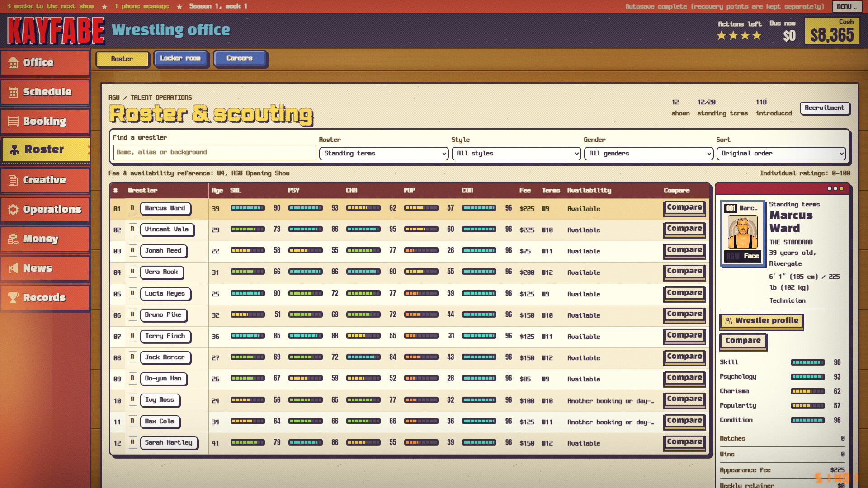Open the Office section icon
Viewport: 868px width, 488px height.
13,63
